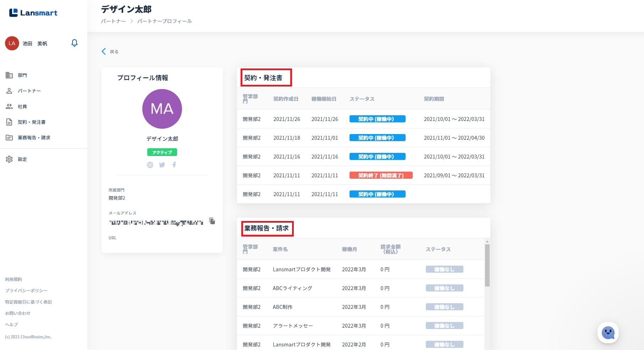The image size is (644, 350).
Task: Select the 契約終了 (期間満了) contract row
Action: 364,175
